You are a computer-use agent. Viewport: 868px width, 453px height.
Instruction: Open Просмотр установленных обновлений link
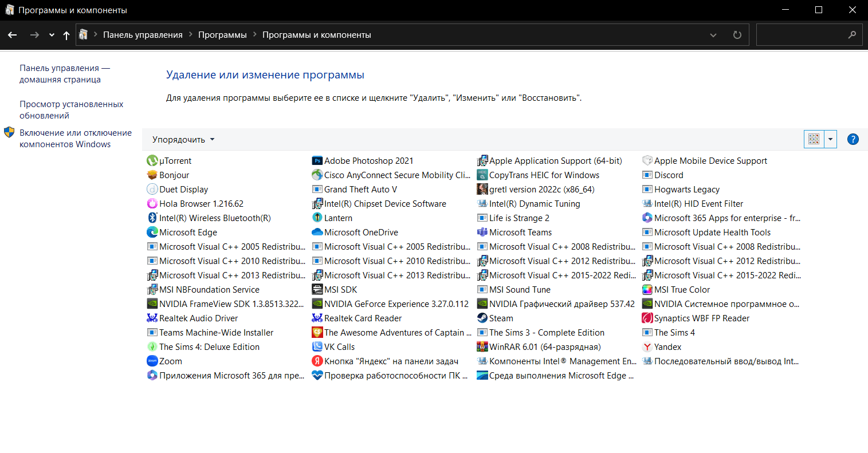pyautogui.click(x=72, y=110)
